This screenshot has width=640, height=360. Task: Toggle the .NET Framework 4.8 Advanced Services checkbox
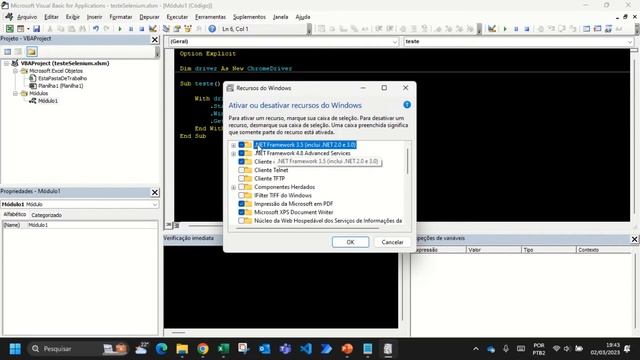242,153
